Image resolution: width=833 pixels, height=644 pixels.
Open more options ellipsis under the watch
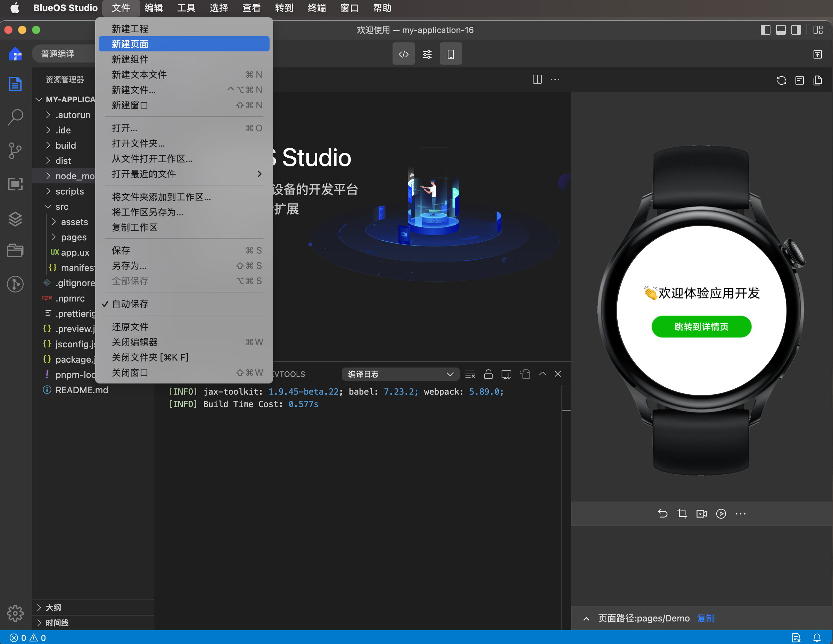point(740,514)
